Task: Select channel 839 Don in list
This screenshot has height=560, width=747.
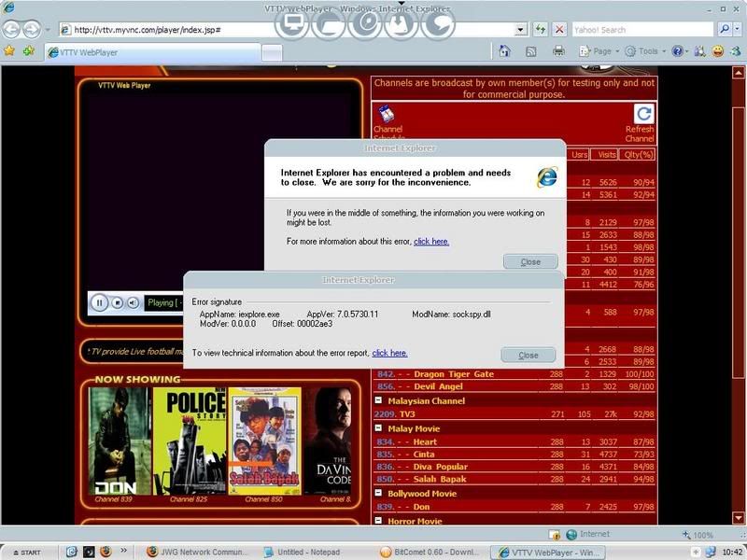Action: click(514, 506)
